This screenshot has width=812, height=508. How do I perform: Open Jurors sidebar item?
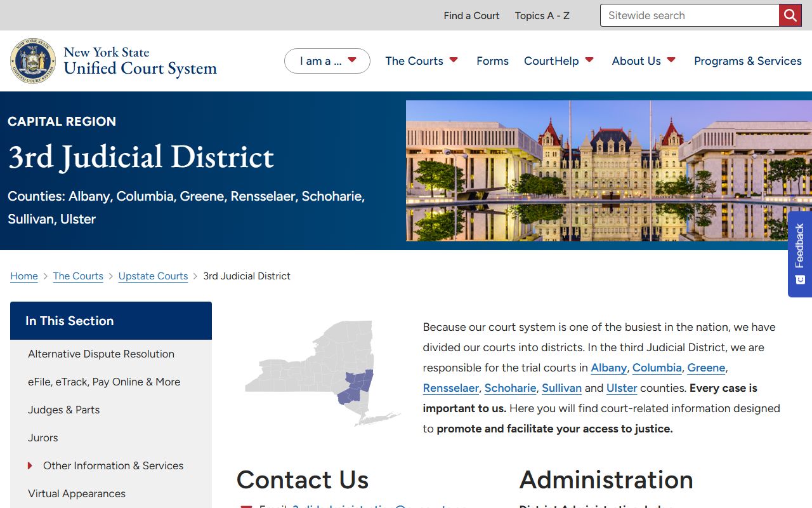point(43,438)
